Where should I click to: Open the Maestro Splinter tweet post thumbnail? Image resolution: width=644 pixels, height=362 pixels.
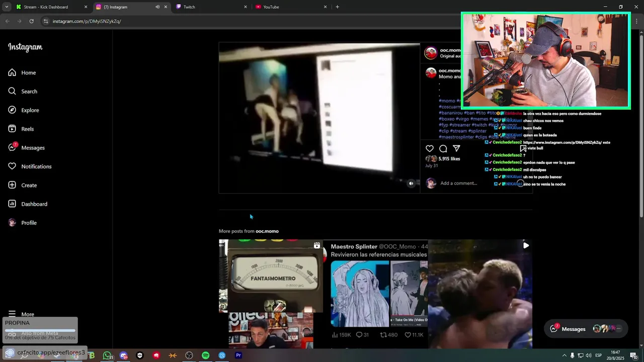tap(376, 294)
